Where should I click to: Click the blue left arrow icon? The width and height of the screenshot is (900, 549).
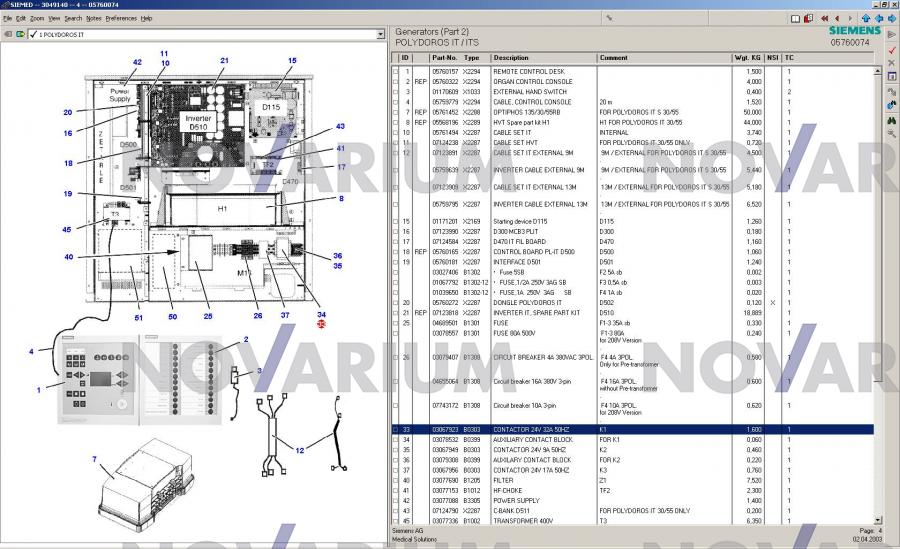coord(879,18)
